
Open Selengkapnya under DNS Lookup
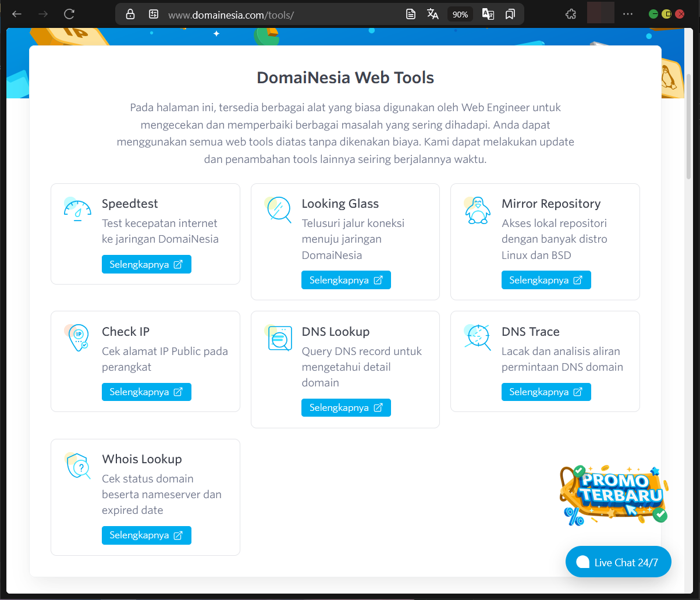tap(346, 407)
